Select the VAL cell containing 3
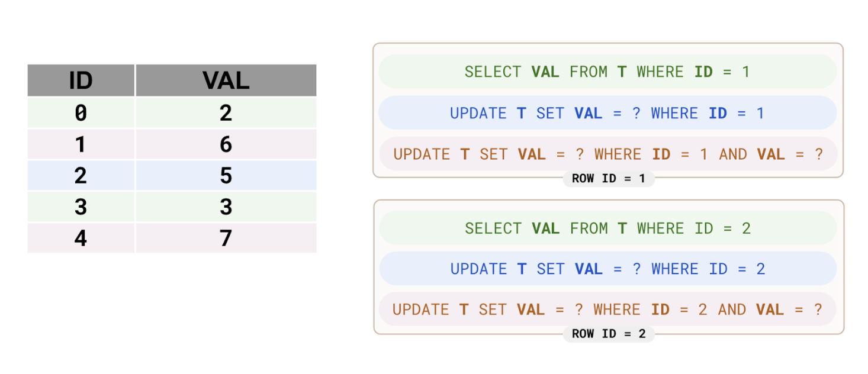The image size is (868, 374). (226, 207)
